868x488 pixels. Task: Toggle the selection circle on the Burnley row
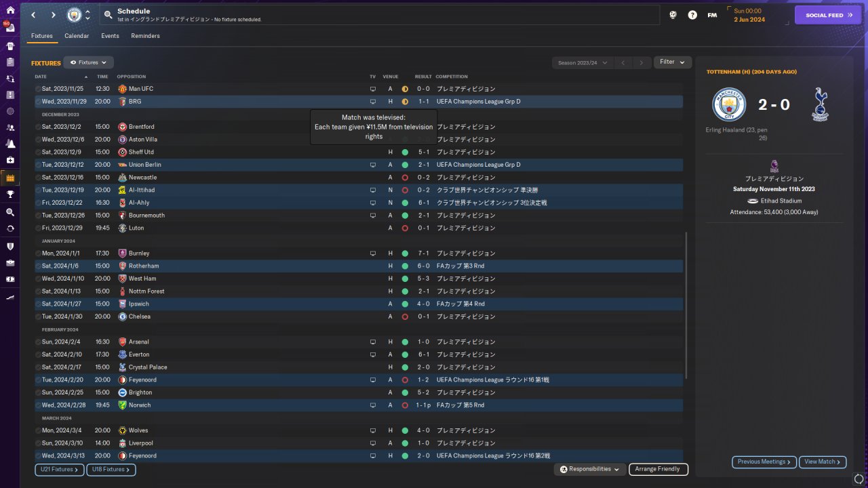[38, 253]
